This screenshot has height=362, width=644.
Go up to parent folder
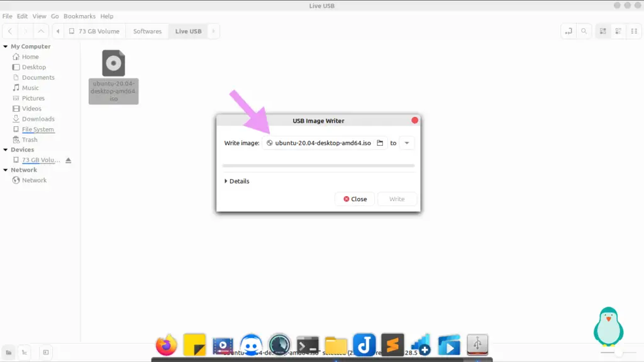point(41,31)
